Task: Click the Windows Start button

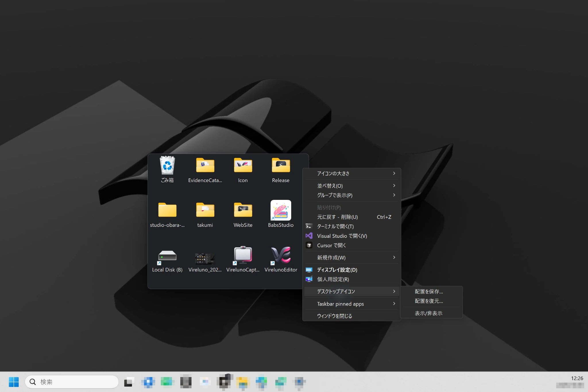Action: click(x=13, y=382)
